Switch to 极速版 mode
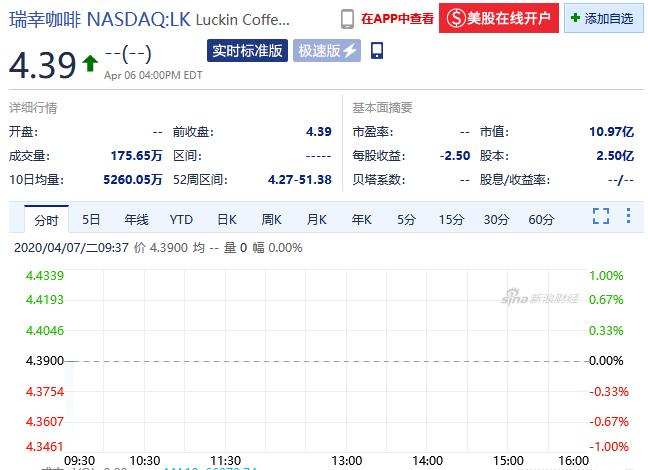 point(326,51)
